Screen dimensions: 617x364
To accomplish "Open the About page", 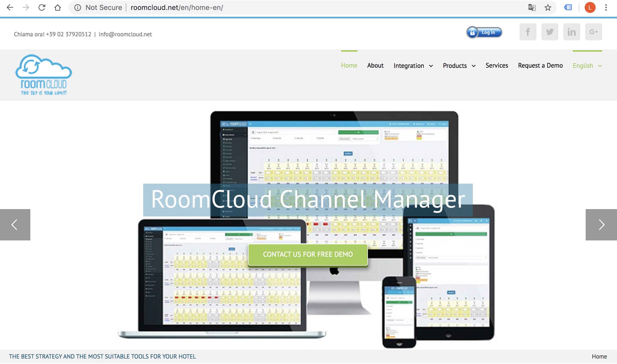I will click(375, 65).
